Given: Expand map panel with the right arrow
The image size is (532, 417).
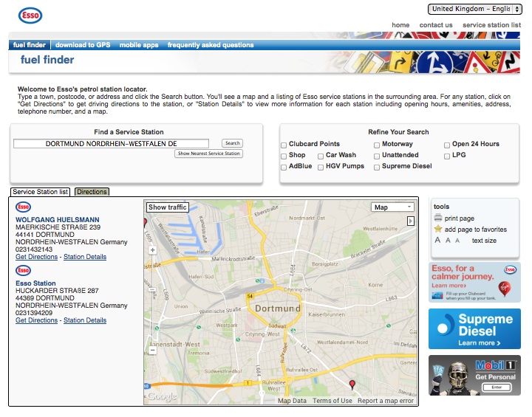Looking at the screenshot, I should pos(411,221).
